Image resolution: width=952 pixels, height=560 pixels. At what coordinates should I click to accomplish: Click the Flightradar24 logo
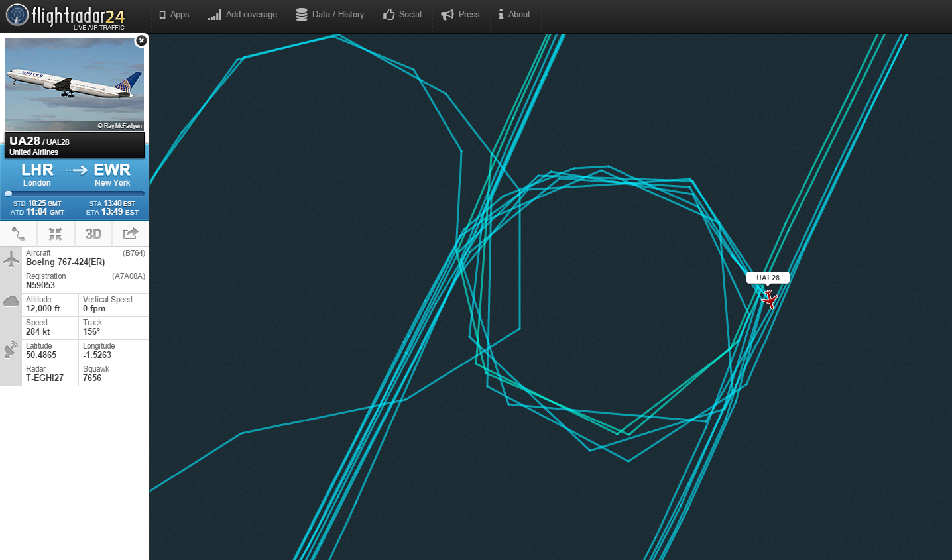65,16
